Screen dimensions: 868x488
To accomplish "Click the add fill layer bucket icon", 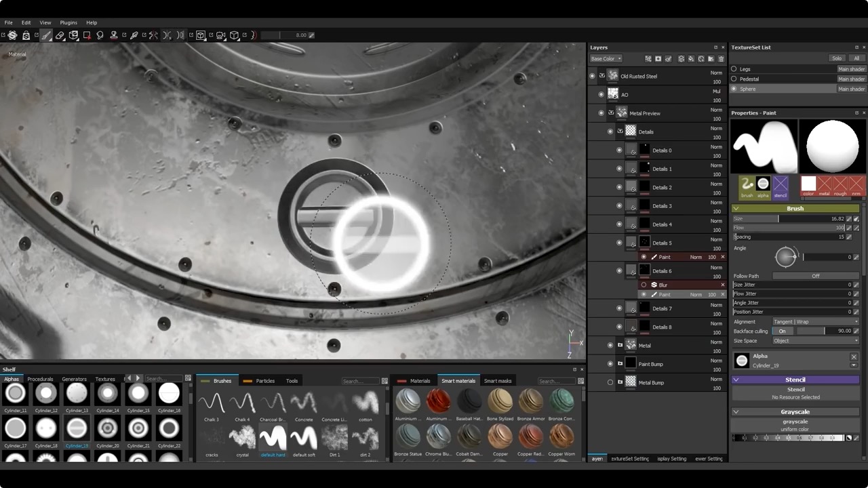I will (x=691, y=59).
